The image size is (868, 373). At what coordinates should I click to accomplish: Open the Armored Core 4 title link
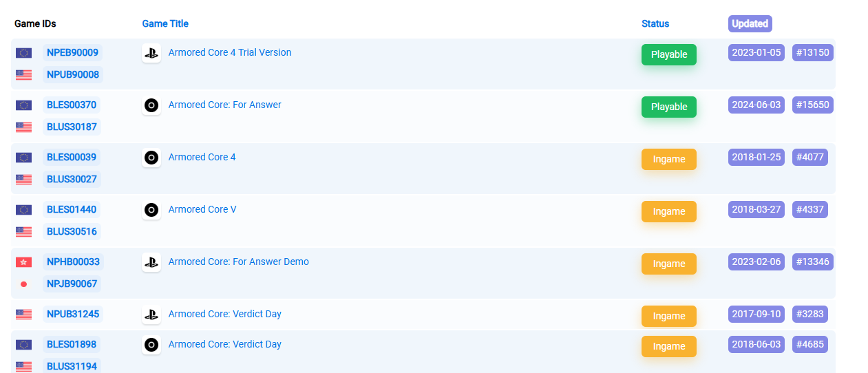[x=202, y=157]
